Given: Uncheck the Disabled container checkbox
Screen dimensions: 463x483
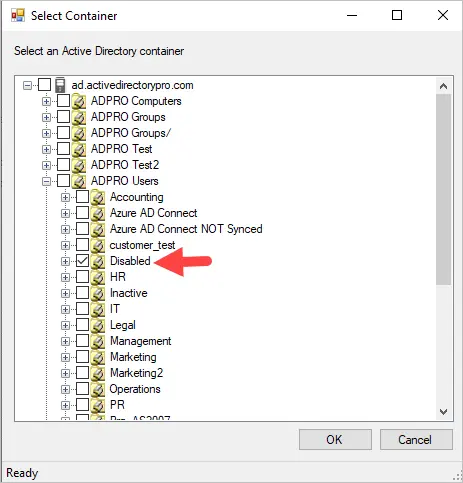Looking at the screenshot, I should [x=82, y=261].
